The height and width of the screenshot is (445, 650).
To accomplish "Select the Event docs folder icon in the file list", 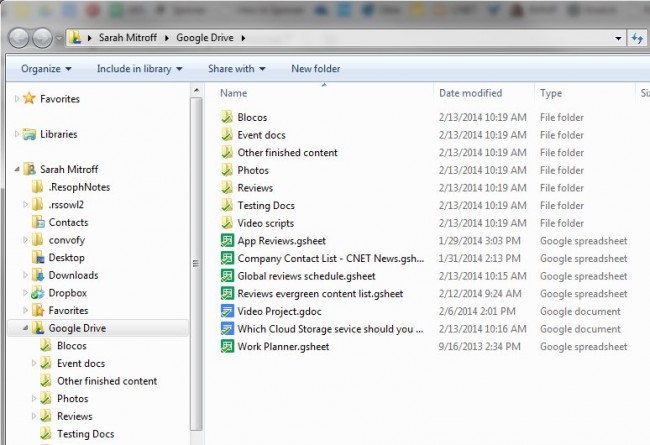I will [x=227, y=134].
